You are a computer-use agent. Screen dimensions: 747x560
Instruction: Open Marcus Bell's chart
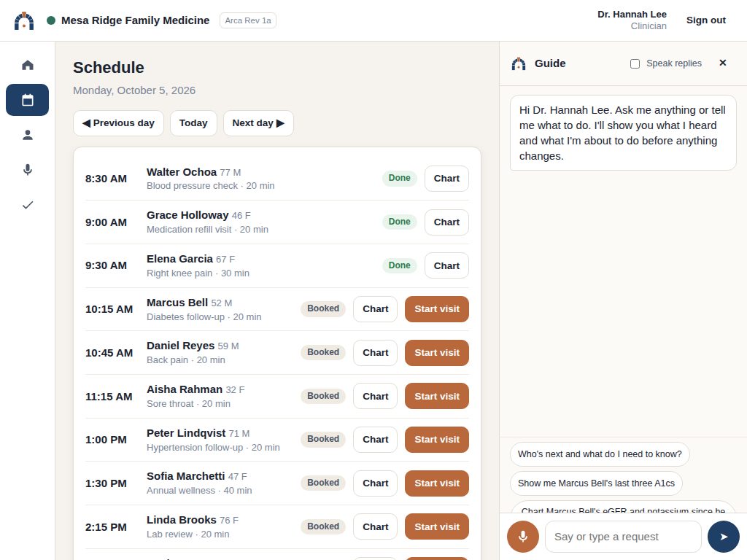(376, 309)
